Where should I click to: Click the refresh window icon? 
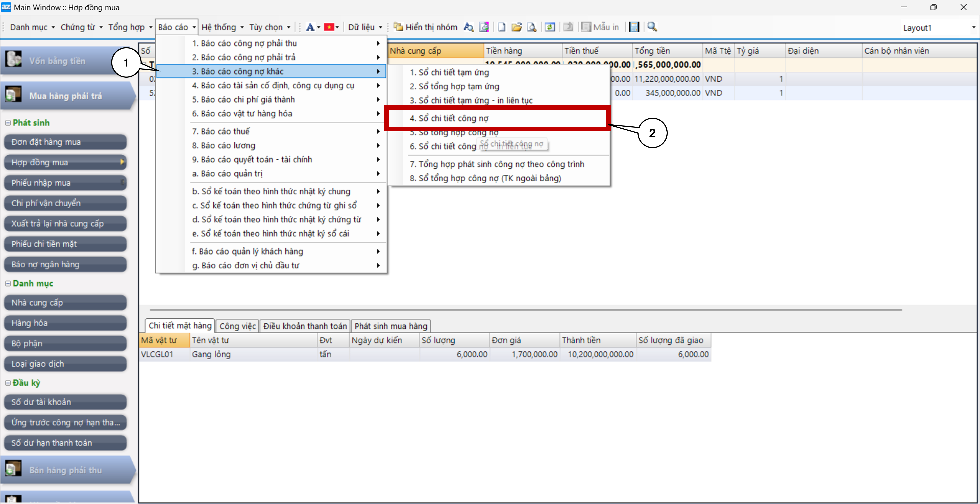point(550,27)
